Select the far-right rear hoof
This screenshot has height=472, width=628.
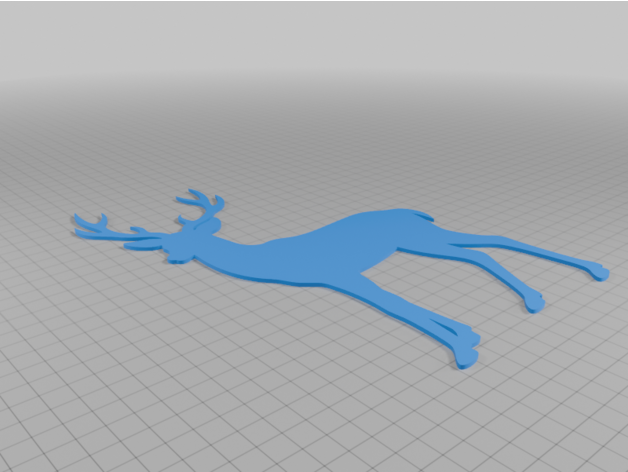click(598, 271)
